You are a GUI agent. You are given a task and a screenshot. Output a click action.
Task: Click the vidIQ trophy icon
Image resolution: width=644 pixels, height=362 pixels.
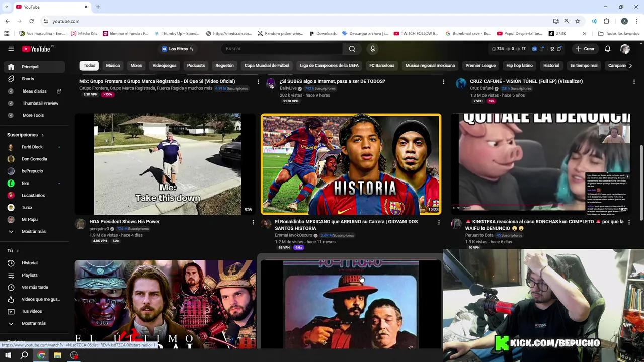(x=552, y=49)
